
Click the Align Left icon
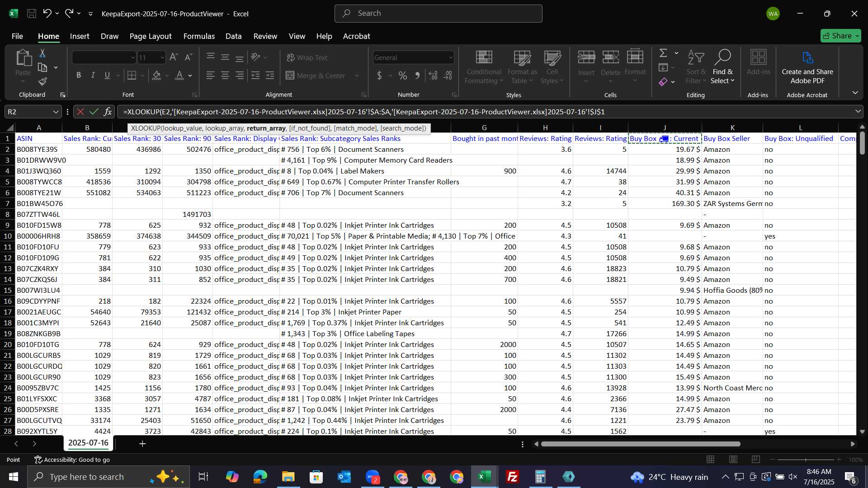[210, 75]
